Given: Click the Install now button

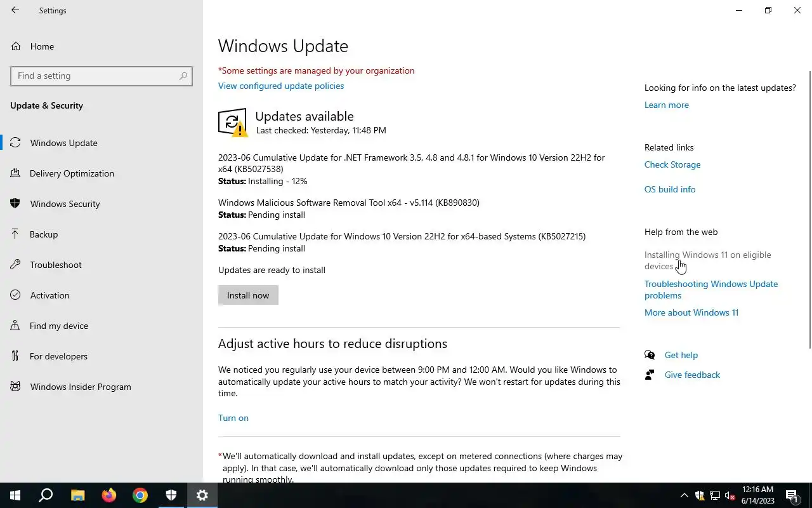Looking at the screenshot, I should pos(248,295).
